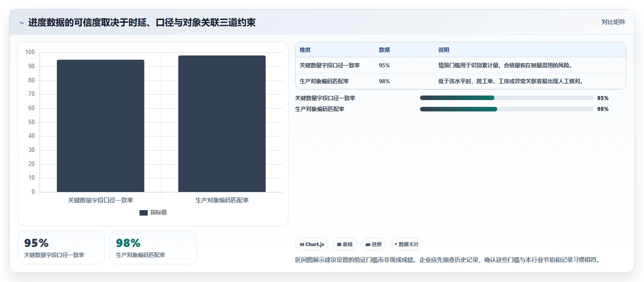The height and width of the screenshot is (282, 644).
Task: Click the 95% cell in table
Action: (x=384, y=65)
